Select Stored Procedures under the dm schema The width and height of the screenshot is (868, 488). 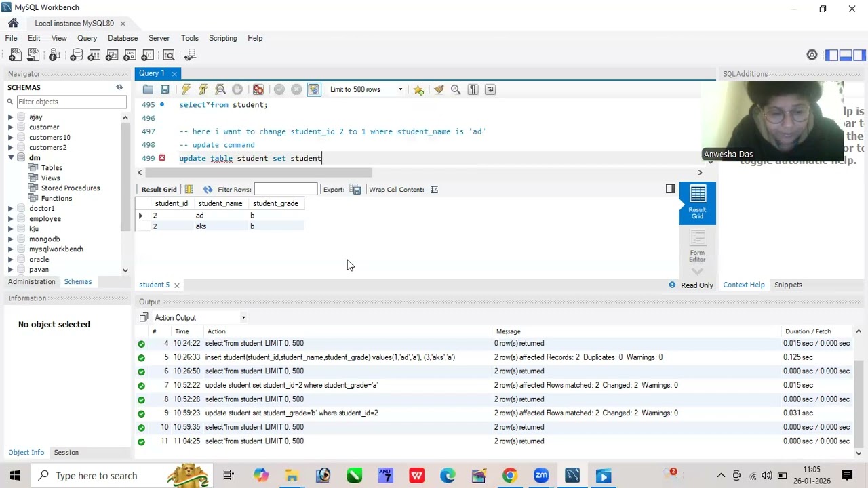tap(71, 188)
